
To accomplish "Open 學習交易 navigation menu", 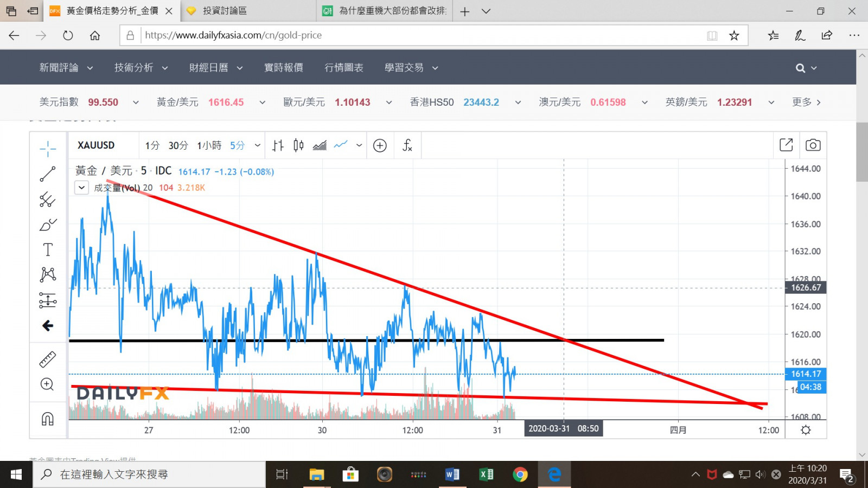I will [x=411, y=68].
